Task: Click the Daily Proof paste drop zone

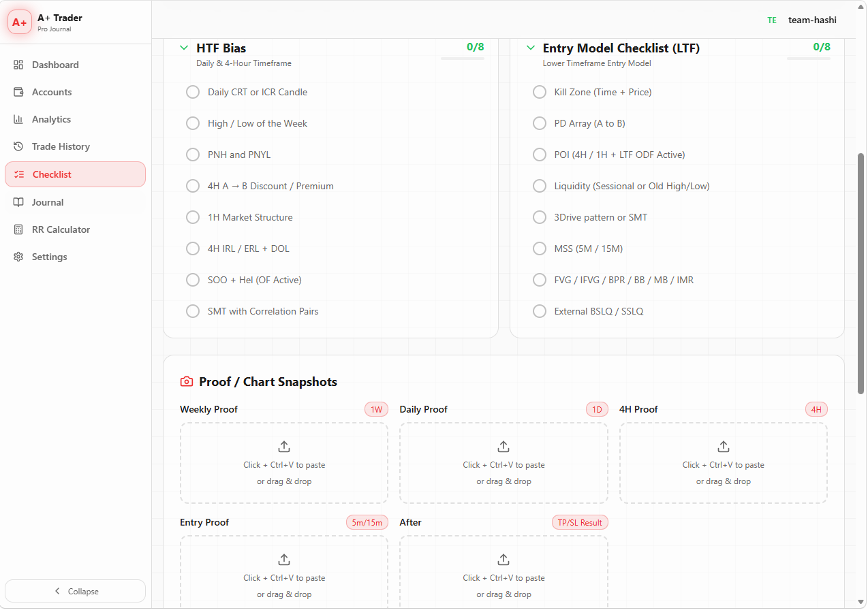Action: pos(503,463)
